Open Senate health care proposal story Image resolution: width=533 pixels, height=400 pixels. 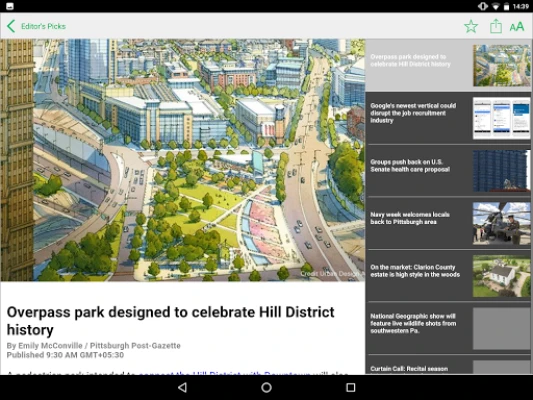pyautogui.click(x=449, y=171)
